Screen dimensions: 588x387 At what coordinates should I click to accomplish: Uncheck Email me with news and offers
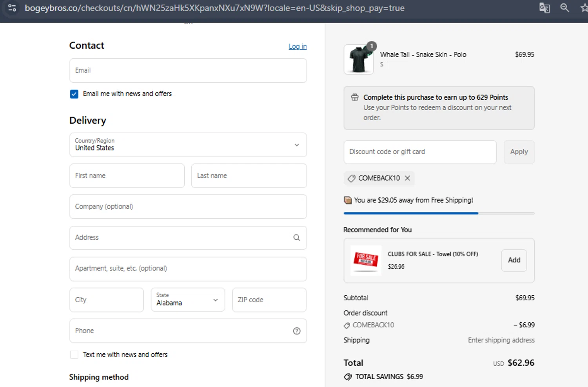[x=74, y=94]
